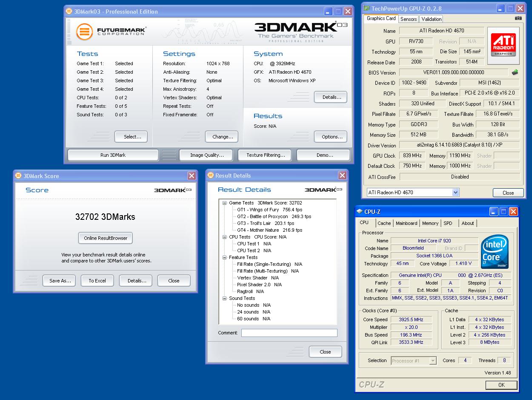Open the About tab in CPU-Z
The height and width of the screenshot is (400, 532).
coord(468,223)
